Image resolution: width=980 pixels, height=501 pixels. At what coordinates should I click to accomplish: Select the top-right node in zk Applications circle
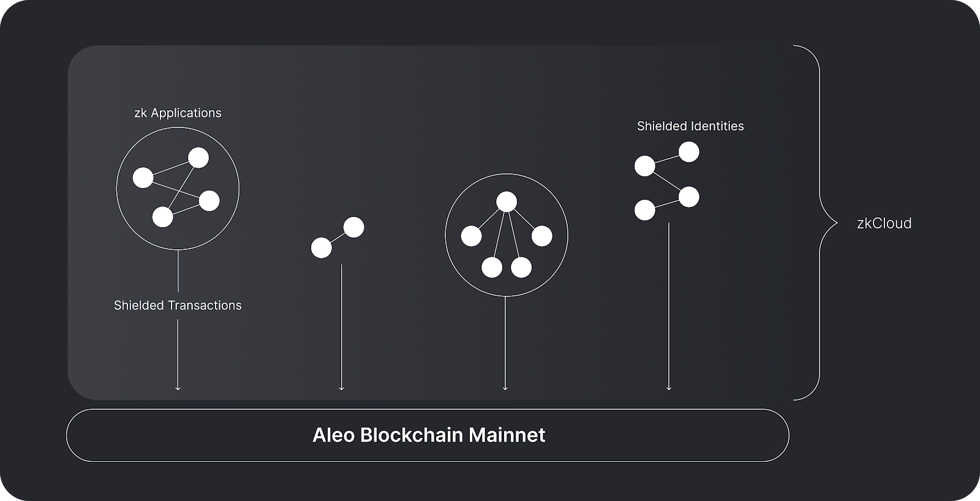[x=198, y=158]
